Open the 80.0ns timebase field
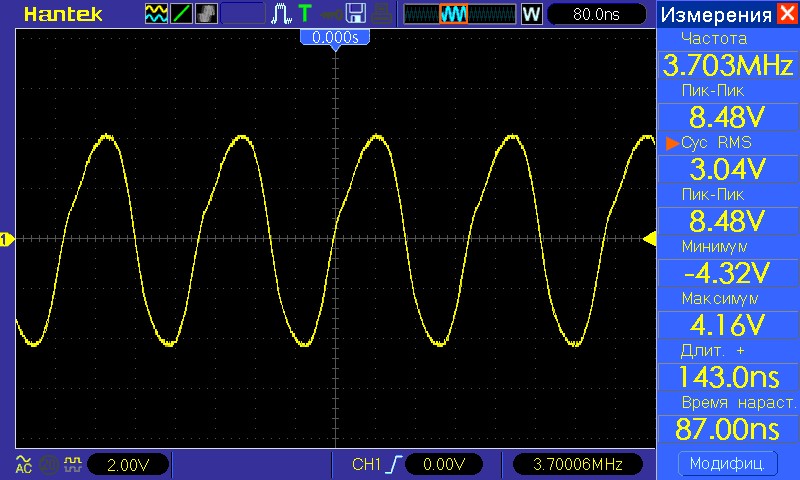This screenshot has height=480, width=800. pyautogui.click(x=596, y=14)
